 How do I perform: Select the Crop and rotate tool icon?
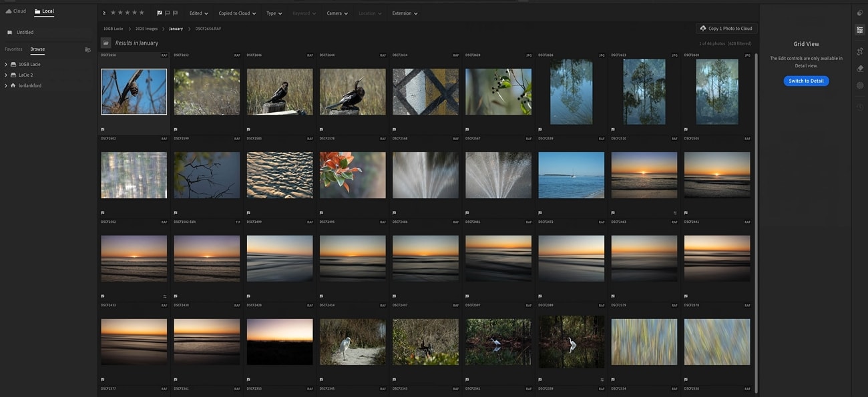[860, 51]
